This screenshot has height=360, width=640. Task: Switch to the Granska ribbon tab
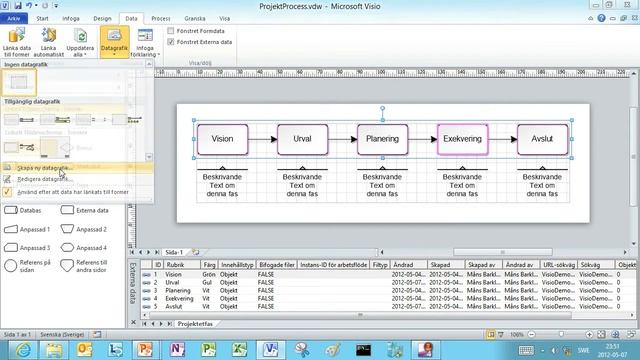[195, 18]
